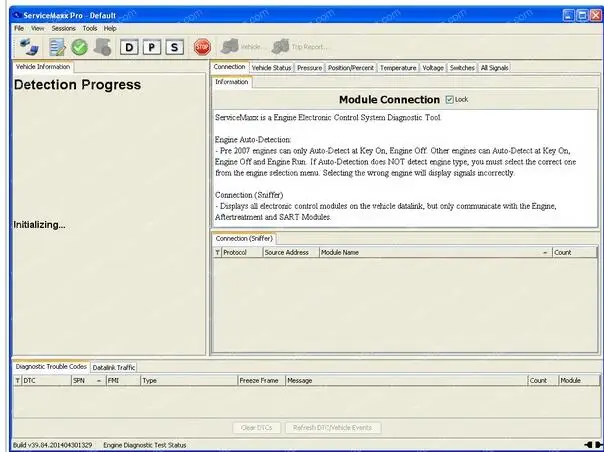Click the ServiceMaxx title bar app icon

tap(17, 15)
